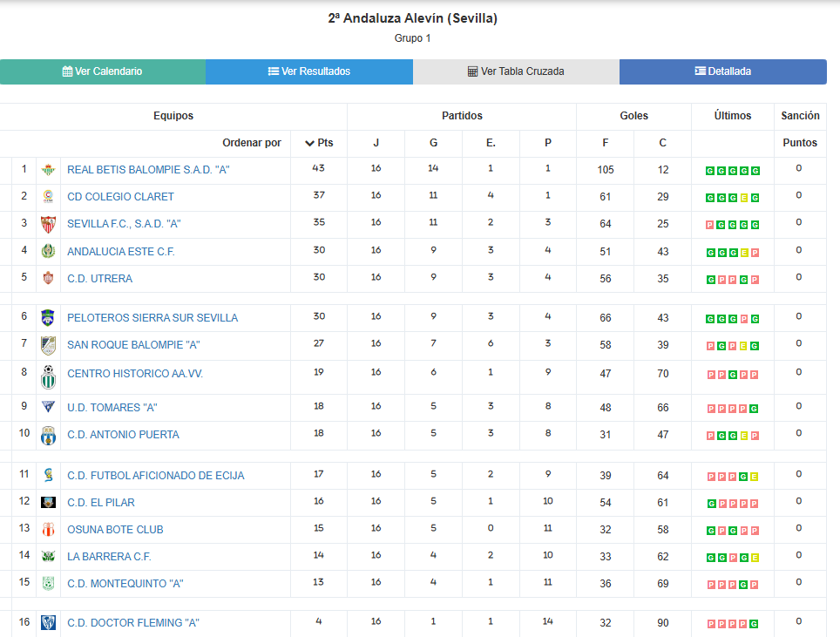Open REAL BETIS BALOMPIE S.A.D. "A" team link
Image resolution: width=840 pixels, height=637 pixels.
148,170
